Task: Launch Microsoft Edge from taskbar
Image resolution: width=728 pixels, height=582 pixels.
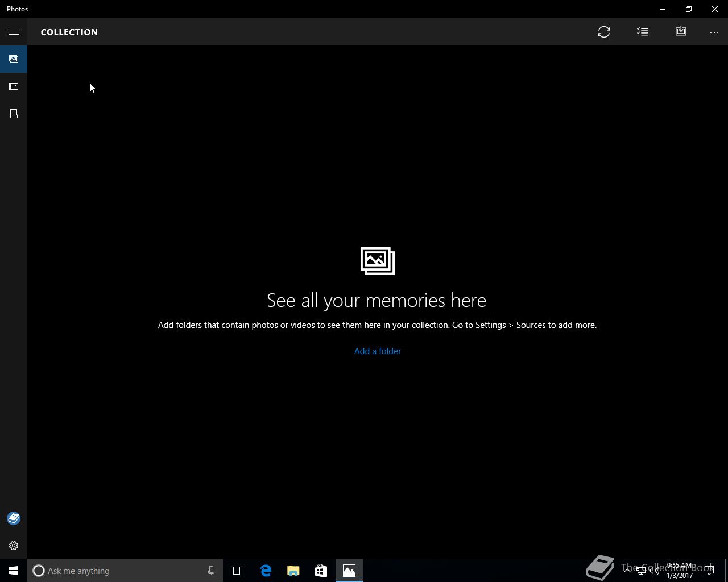Action: coord(266,571)
